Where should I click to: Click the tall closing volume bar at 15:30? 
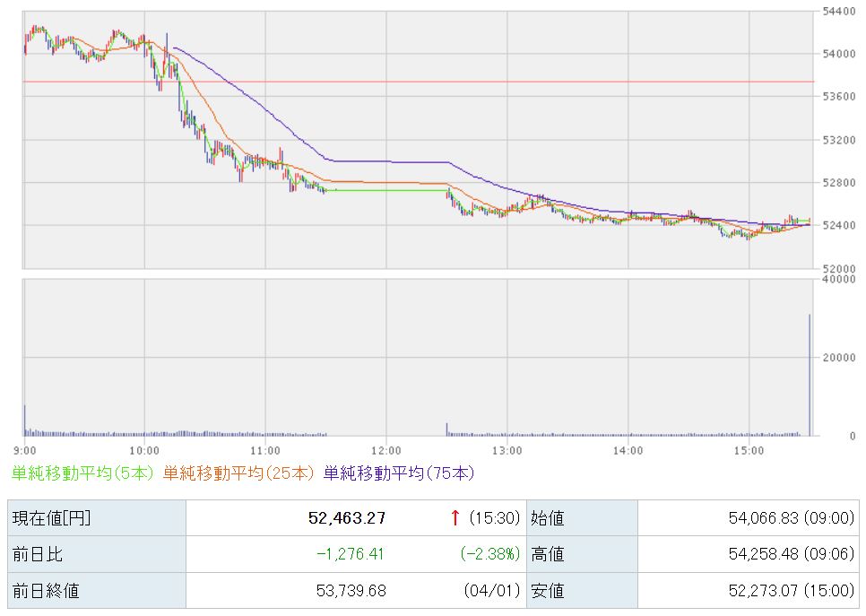point(810,375)
